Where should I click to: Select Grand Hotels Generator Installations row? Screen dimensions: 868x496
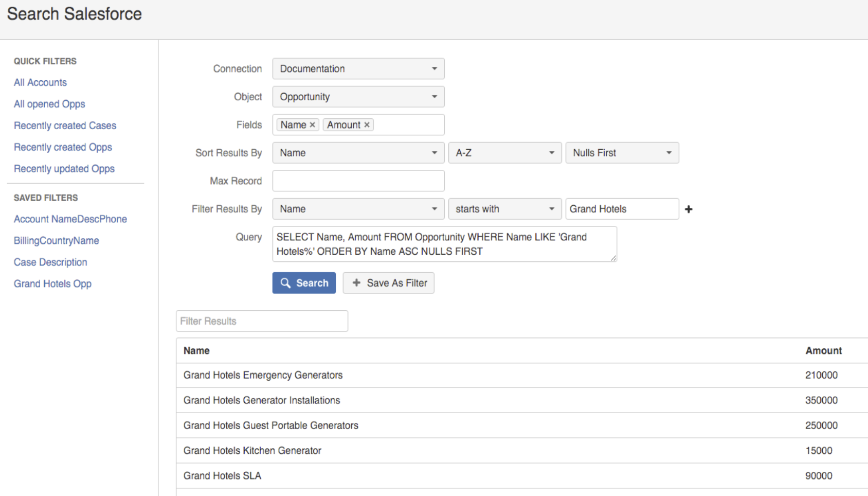pyautogui.click(x=522, y=400)
